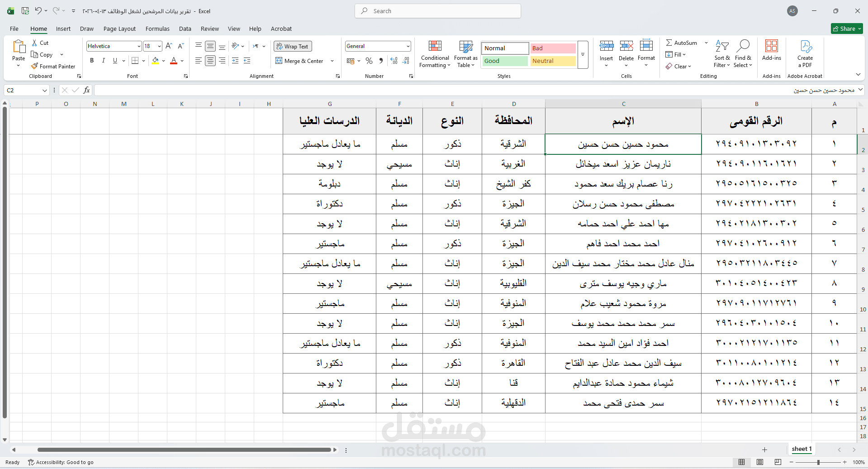Expand Merge & Center dropdown arrow
The width and height of the screenshot is (868, 469).
click(x=332, y=61)
